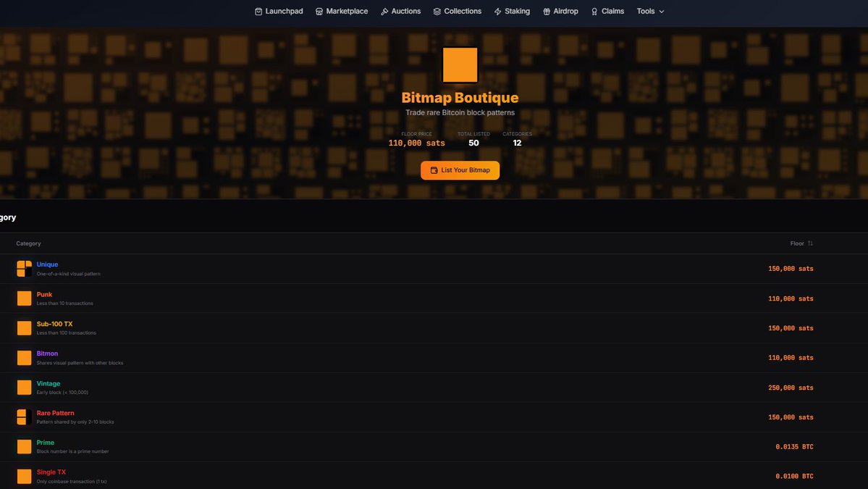Click the Punk row 110,000 sats value

(x=791, y=298)
